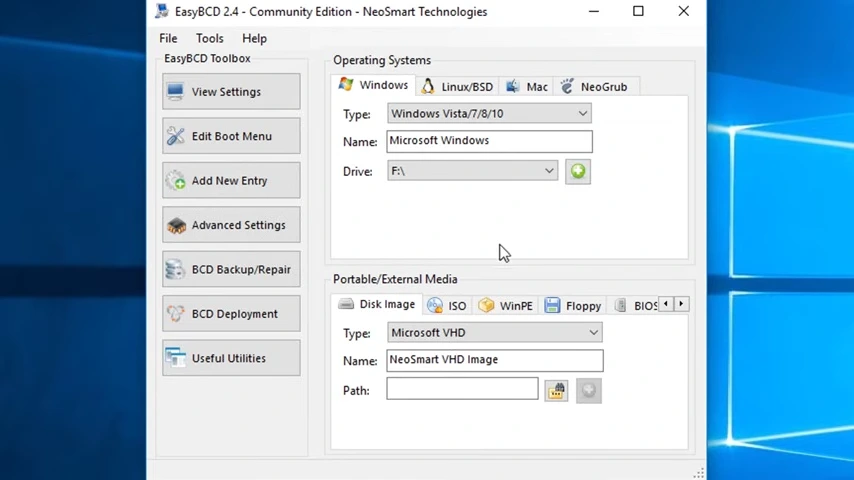Select the BIOS media tab

click(x=635, y=306)
